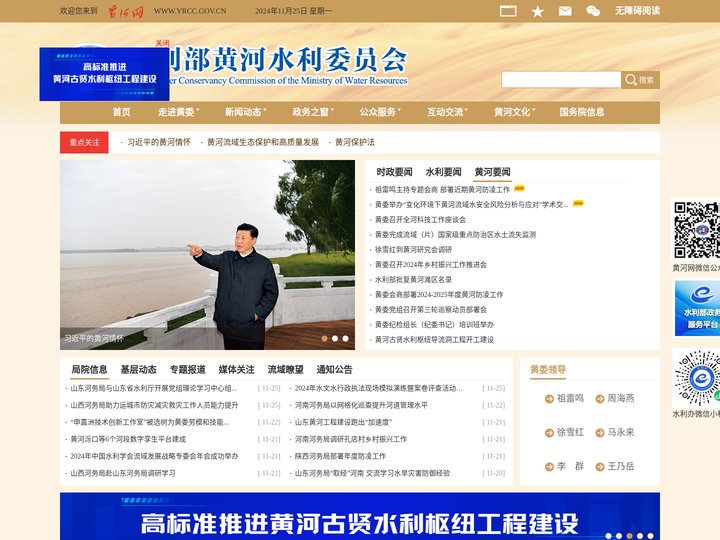Open 山西河务局助力运城市防灾减灾救灾 article

154,405
